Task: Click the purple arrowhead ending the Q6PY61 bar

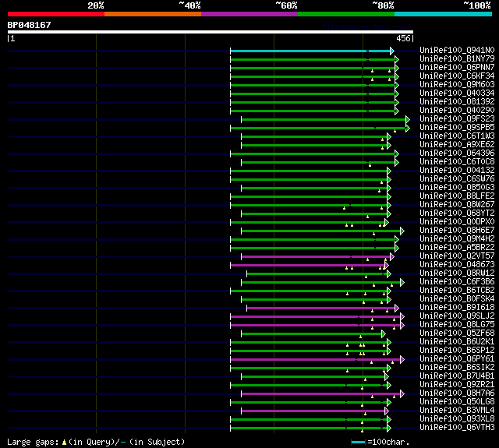Action: (x=402, y=359)
